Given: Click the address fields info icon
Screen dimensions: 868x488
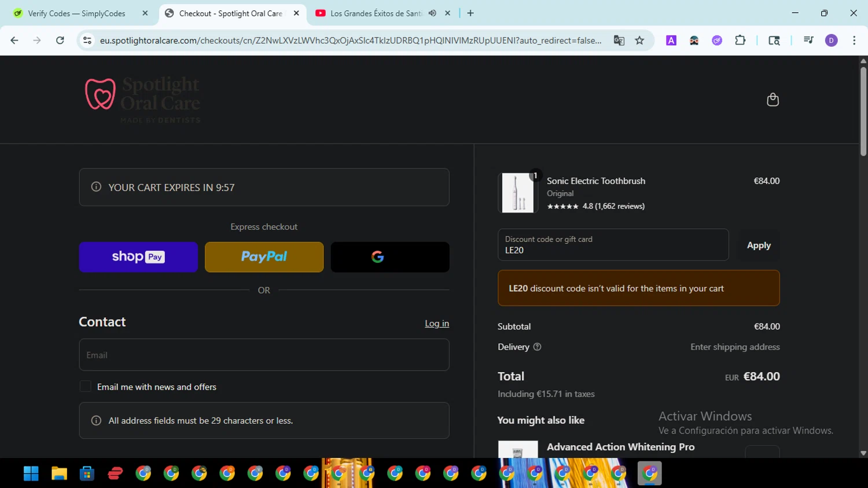Looking at the screenshot, I should [96, 421].
